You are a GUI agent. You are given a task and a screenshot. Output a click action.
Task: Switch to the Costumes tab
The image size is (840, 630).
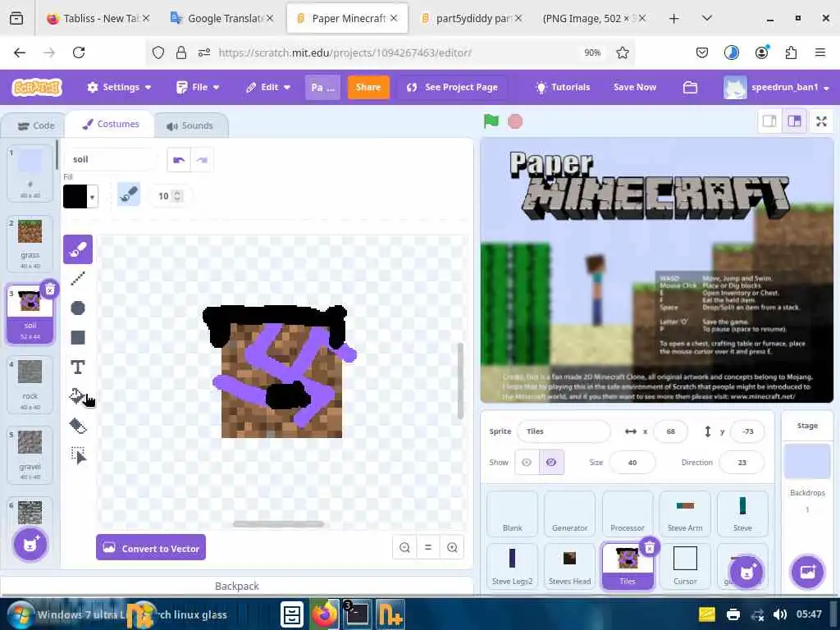[111, 125]
